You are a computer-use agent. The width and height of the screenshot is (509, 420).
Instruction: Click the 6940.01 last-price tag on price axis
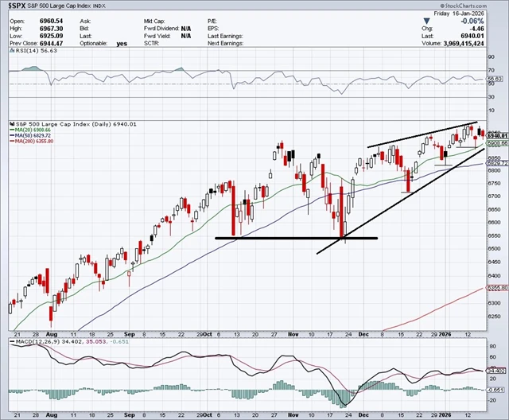tap(497, 135)
